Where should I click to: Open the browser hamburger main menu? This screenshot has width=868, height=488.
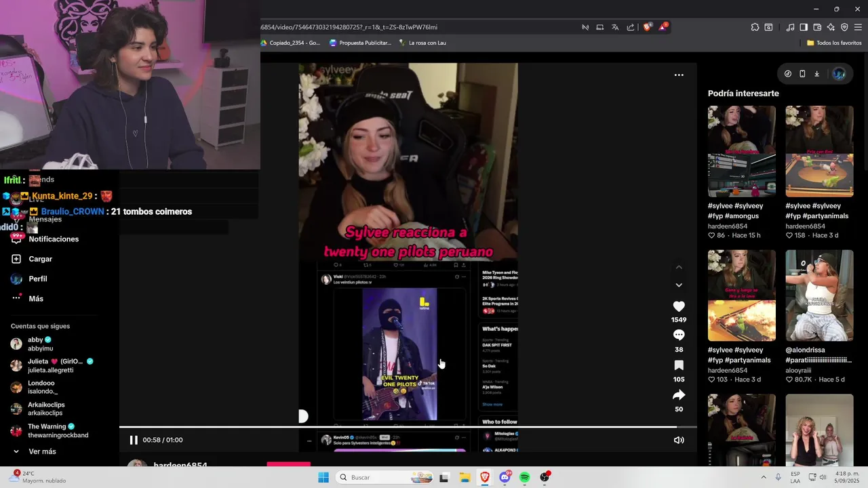click(x=859, y=27)
